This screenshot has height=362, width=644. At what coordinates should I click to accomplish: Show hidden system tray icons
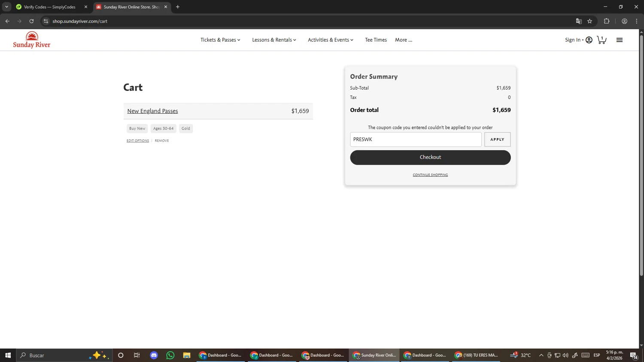(541, 355)
